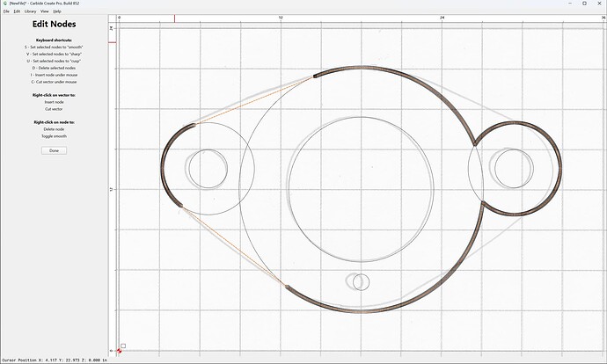Screen dimensions: 607x364
Task: Open the View menu
Action: pyautogui.click(x=45, y=11)
